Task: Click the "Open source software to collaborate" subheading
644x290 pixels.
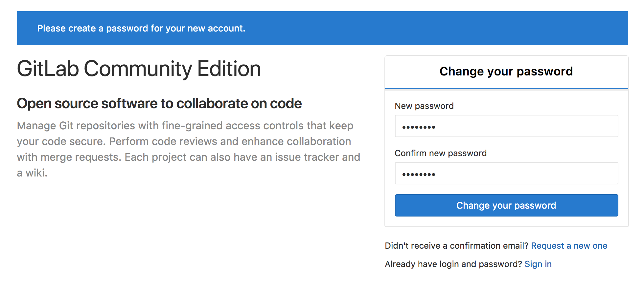Action: click(x=159, y=104)
